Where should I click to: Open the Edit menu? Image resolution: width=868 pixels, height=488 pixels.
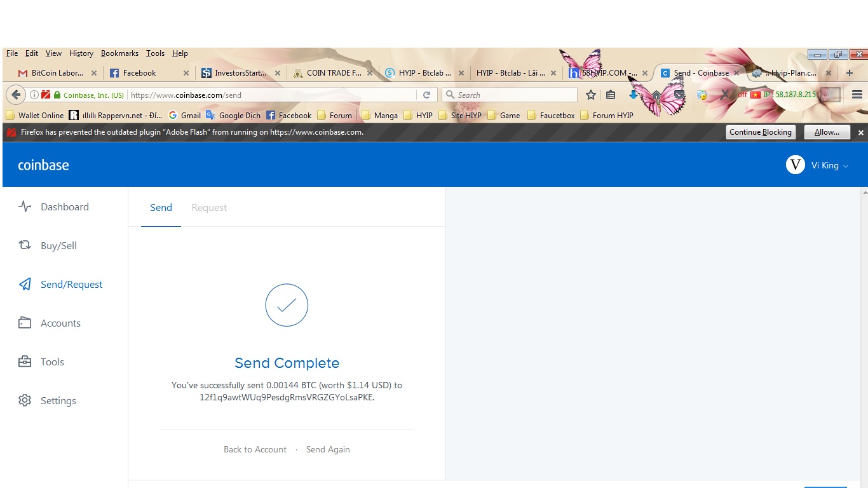[x=32, y=53]
